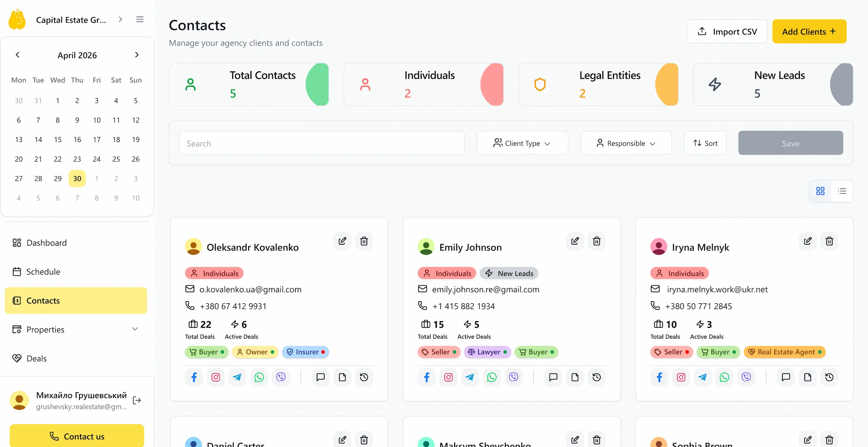Open Deals in sidebar

[76, 358]
